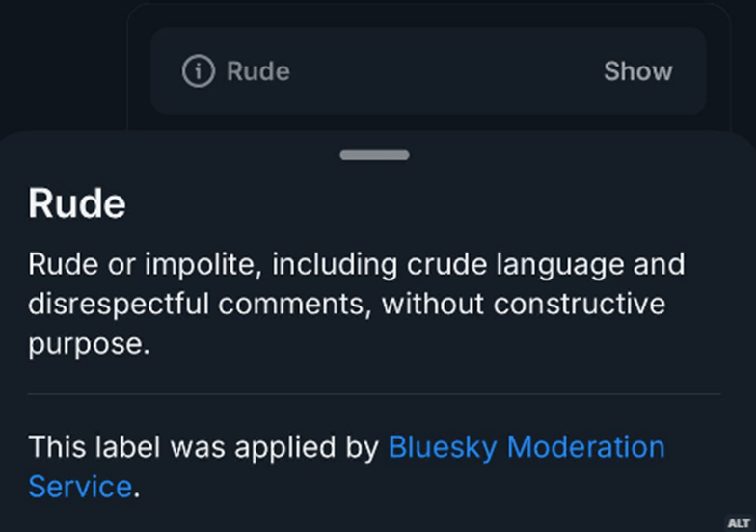Click 'Moderation' word in the blue link

click(x=585, y=448)
